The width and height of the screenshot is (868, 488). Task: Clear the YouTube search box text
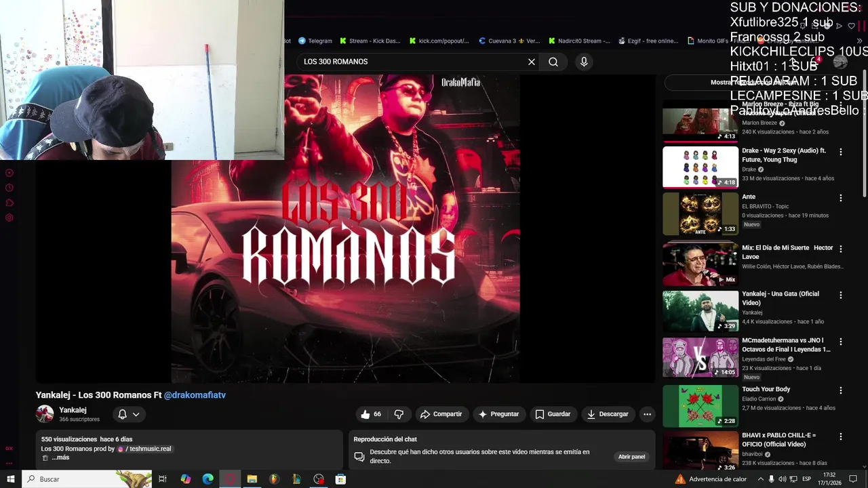[x=532, y=62]
